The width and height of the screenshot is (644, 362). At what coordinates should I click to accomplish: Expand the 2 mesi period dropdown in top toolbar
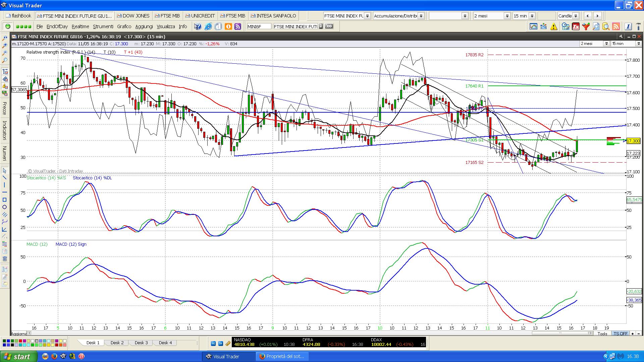click(x=507, y=16)
